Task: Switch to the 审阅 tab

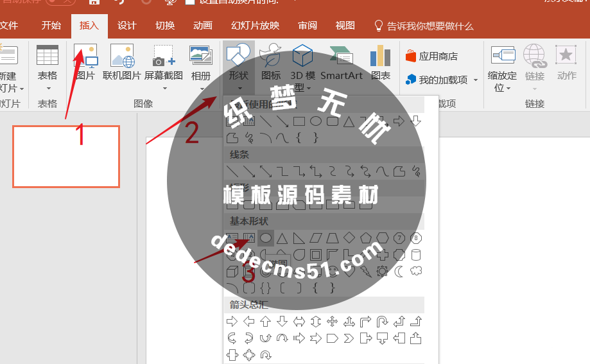Action: (308, 26)
